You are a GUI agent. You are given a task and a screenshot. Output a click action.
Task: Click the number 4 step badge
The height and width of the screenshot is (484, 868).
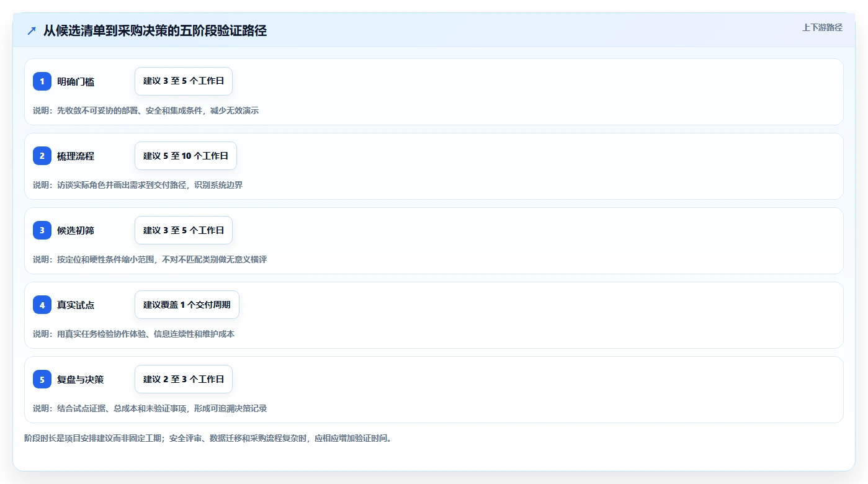click(x=42, y=305)
